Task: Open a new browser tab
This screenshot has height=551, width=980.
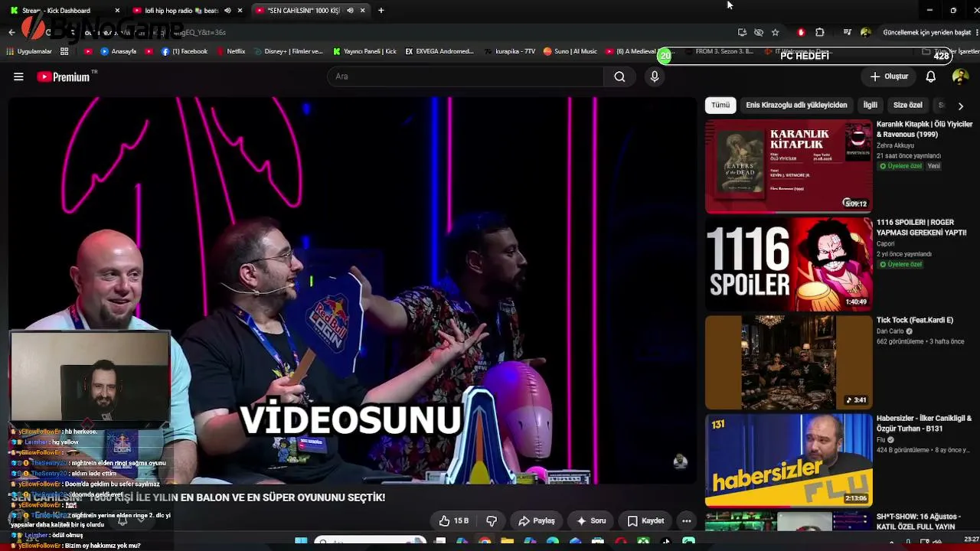Action: [x=381, y=11]
